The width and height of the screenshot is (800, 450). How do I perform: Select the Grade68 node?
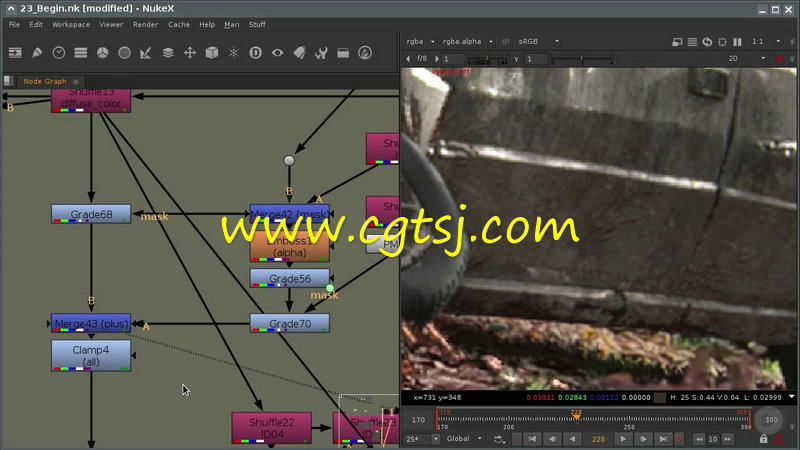tap(91, 214)
